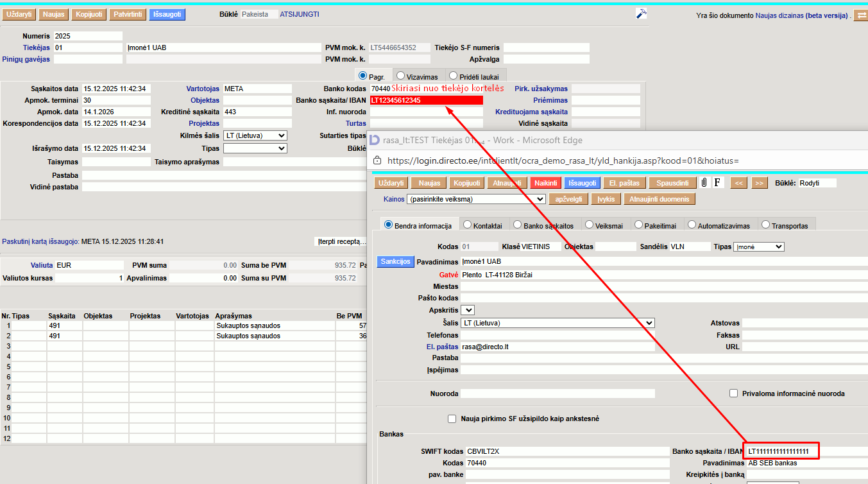
Task: Select the Vizavimas radio tab
Action: coord(400,76)
